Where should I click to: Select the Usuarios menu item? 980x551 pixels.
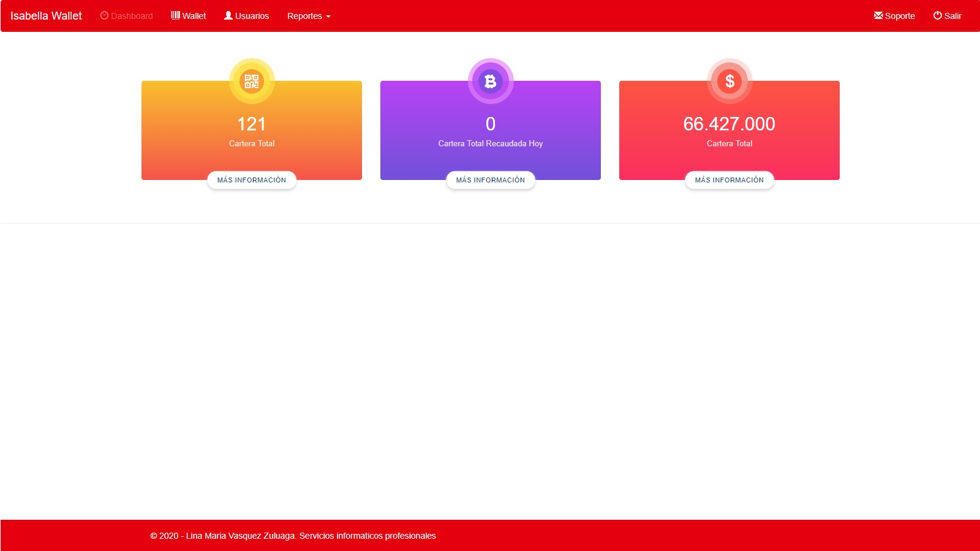(x=252, y=16)
